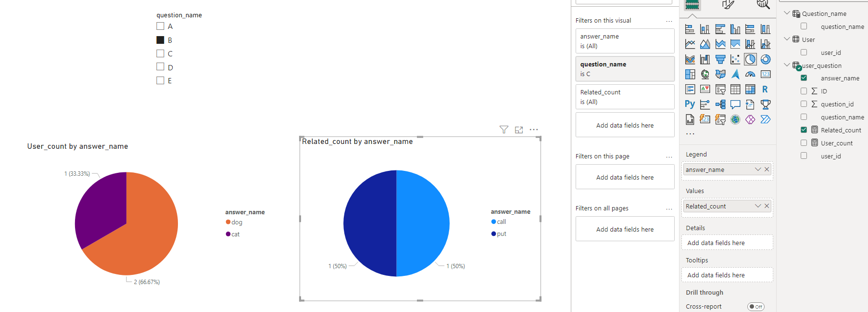Uncheck the Related_count field checkbox
This screenshot has height=312, width=868.
pyautogui.click(x=804, y=130)
